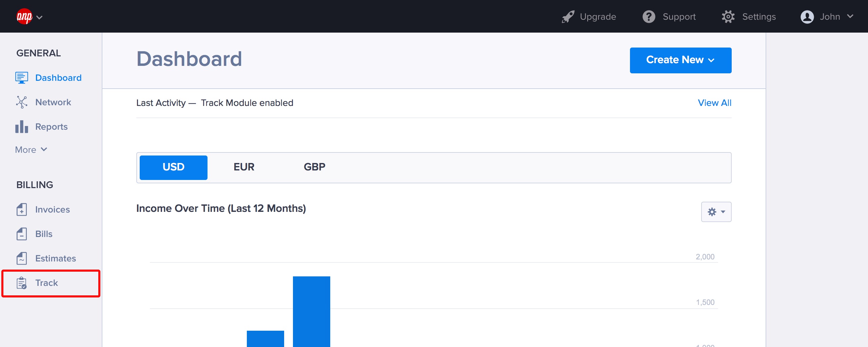Open Support via the question mark icon

coord(649,17)
